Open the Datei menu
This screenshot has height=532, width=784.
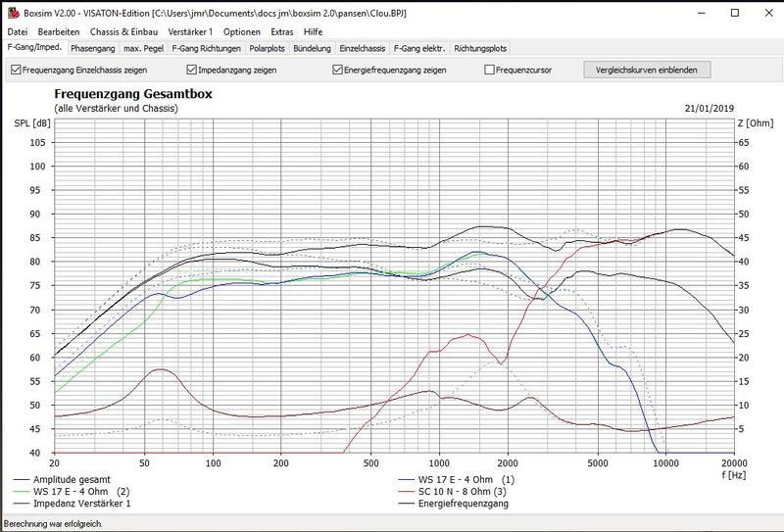[18, 32]
